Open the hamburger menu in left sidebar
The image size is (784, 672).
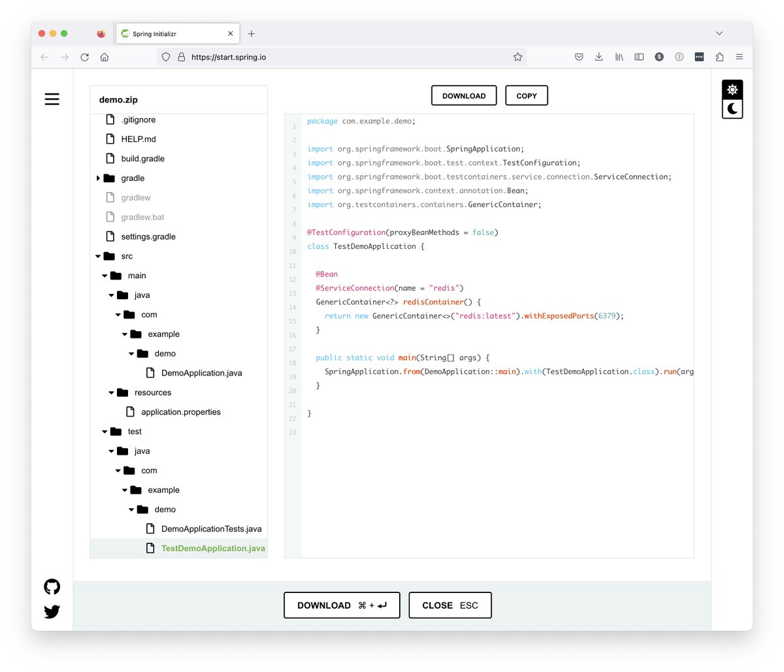pyautogui.click(x=52, y=99)
